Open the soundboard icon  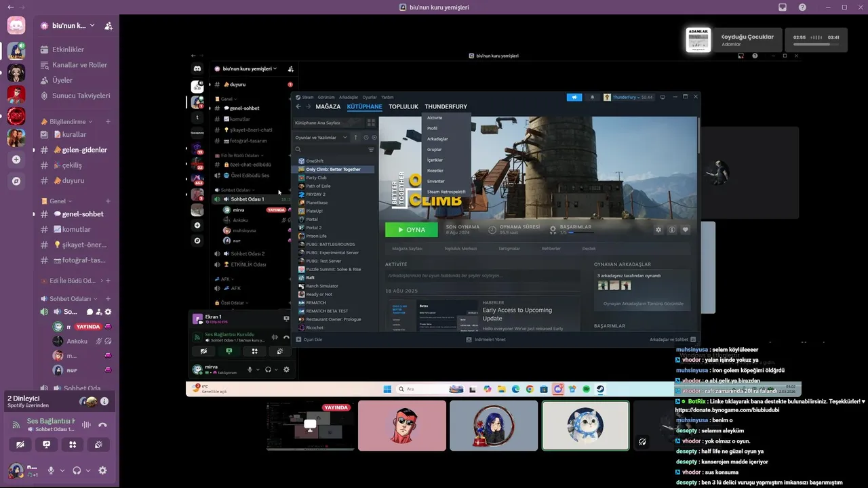tap(99, 445)
